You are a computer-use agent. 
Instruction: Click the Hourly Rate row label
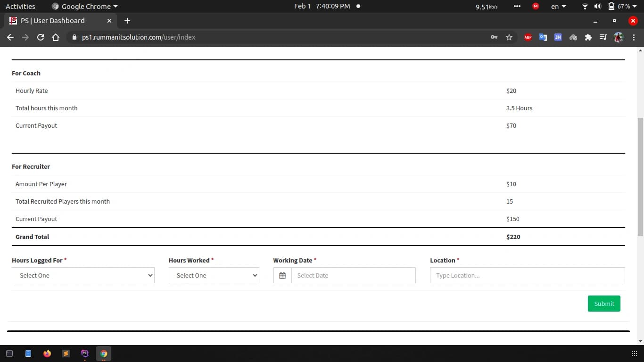32,90
